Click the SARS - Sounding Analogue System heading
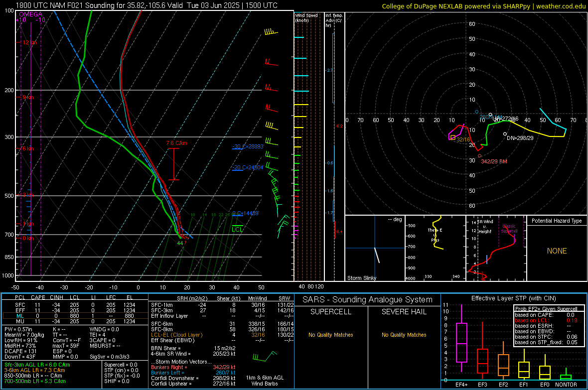Viewport: 588px width, 390px height. [x=368, y=300]
